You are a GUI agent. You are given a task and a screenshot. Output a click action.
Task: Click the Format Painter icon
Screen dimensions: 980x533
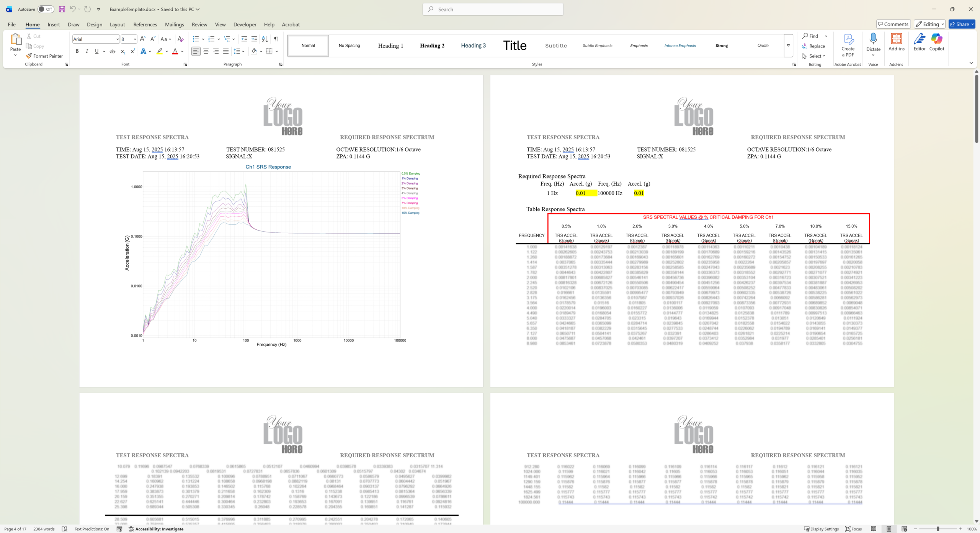[29, 56]
